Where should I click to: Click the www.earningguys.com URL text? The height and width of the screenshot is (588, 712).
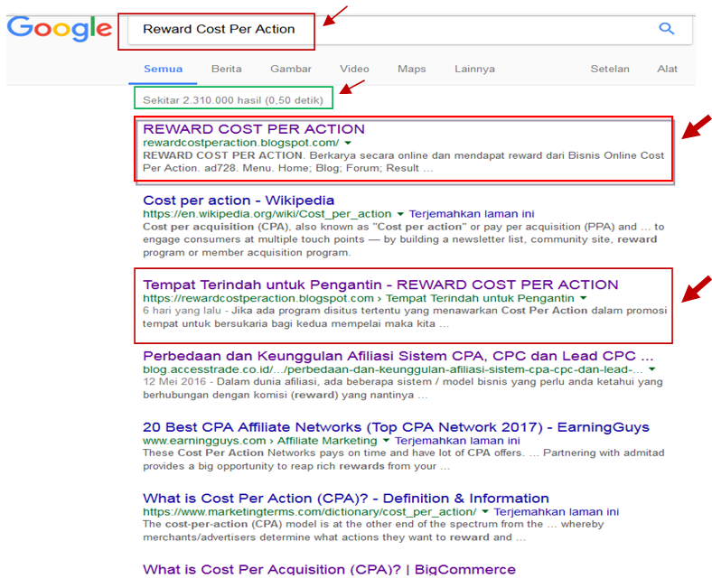coord(204,441)
